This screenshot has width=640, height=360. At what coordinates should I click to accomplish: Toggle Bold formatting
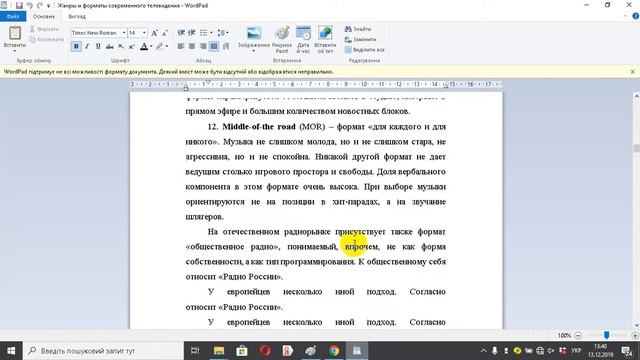pos(76,47)
